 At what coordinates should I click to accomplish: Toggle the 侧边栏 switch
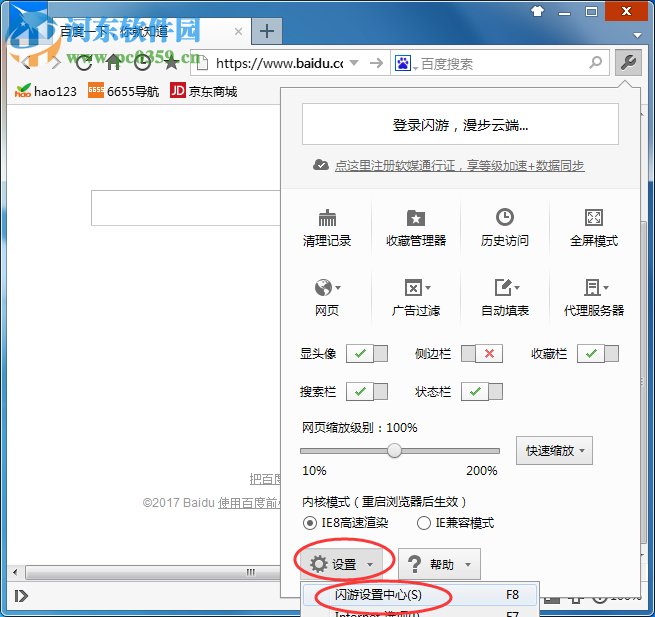(482, 354)
